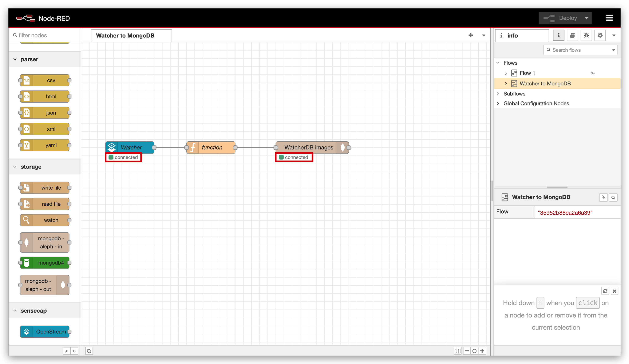Image resolution: width=629 pixels, height=364 pixels.
Task: Expand Watcher to MongoDB tree item
Action: click(506, 84)
